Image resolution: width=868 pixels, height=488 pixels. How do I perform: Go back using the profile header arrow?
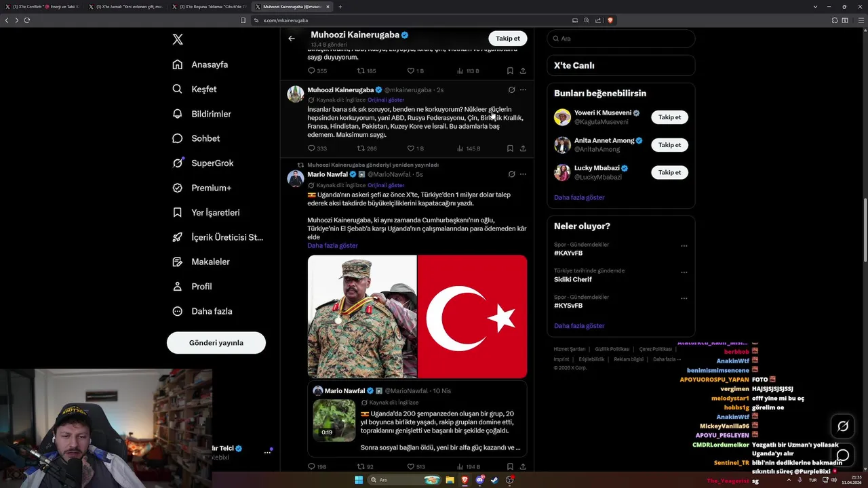[x=292, y=39]
